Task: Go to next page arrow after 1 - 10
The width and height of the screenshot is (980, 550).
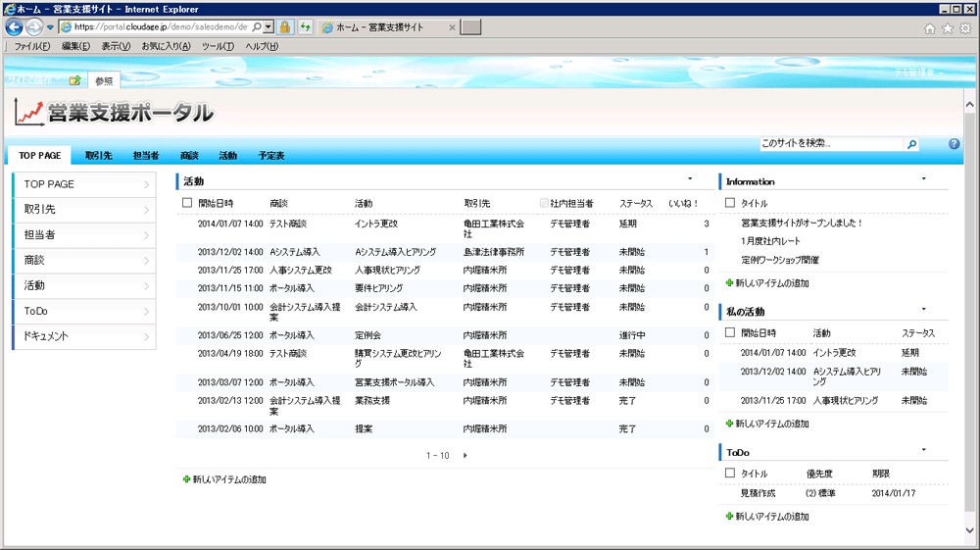Action: pos(465,456)
